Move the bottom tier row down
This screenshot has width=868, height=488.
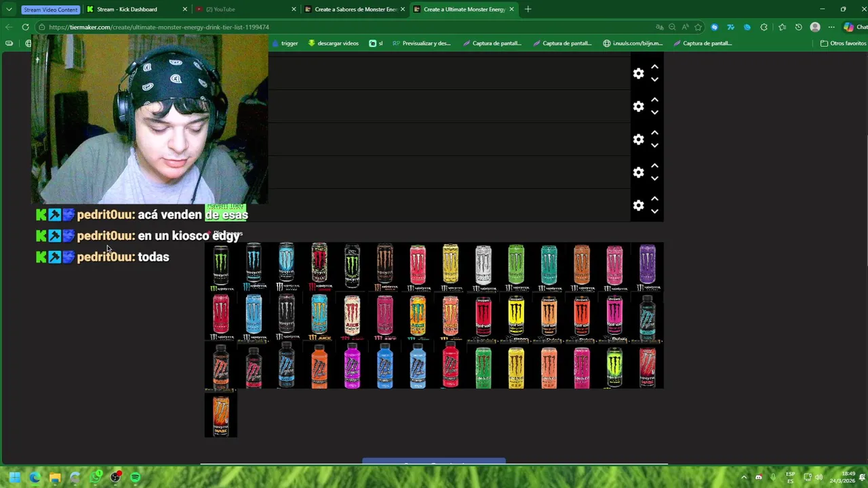pyautogui.click(x=654, y=211)
